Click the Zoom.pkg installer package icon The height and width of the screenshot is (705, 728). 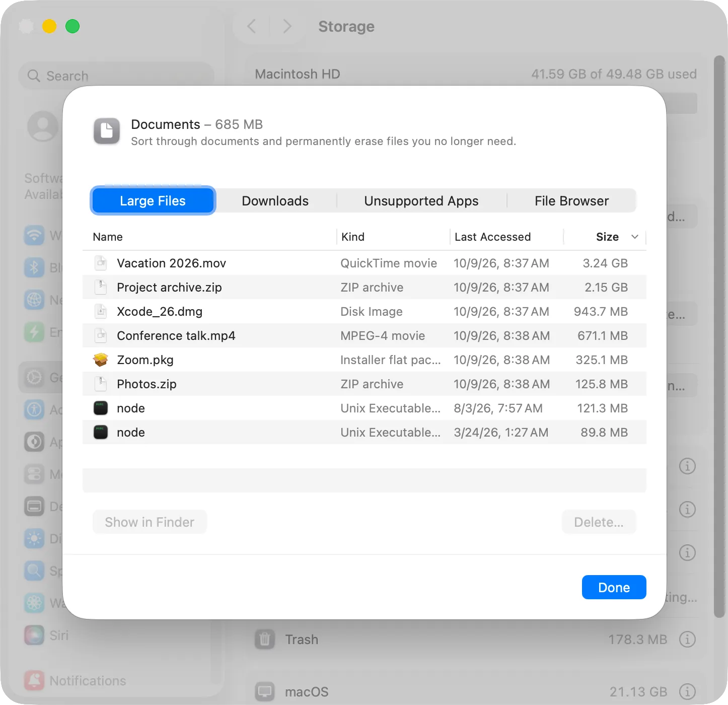101,360
